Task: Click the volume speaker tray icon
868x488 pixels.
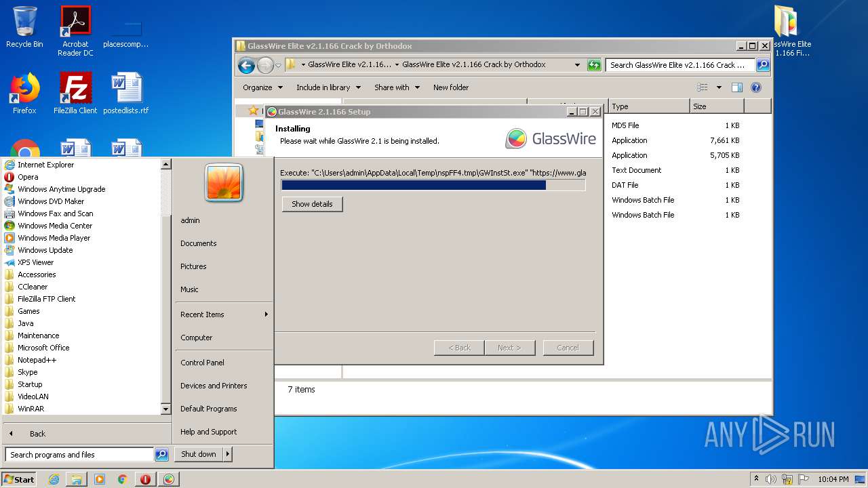Action: pos(771,479)
